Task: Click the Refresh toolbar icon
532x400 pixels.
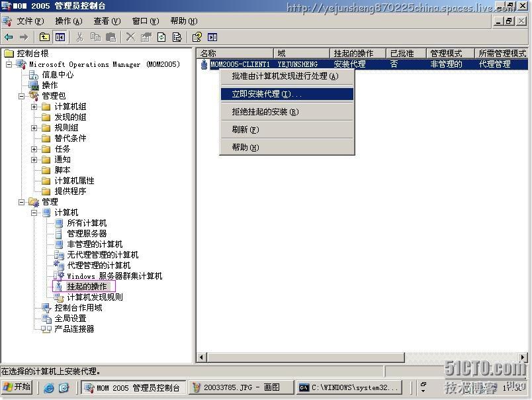Action: pyautogui.click(x=161, y=37)
